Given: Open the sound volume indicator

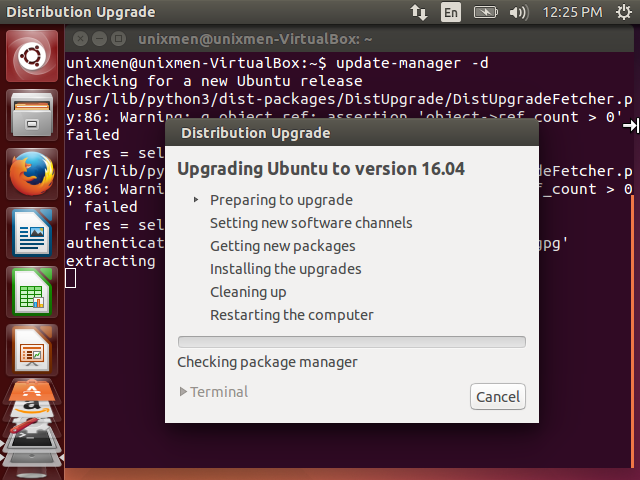Looking at the screenshot, I should coord(519,12).
